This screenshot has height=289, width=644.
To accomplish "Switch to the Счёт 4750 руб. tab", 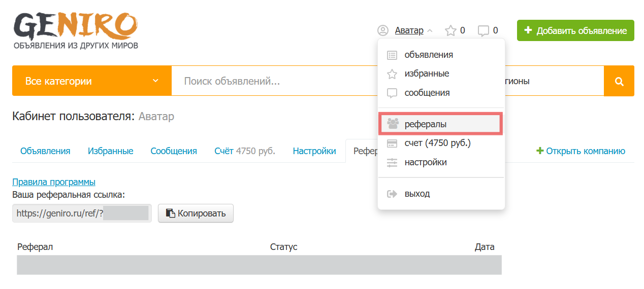I will pyautogui.click(x=245, y=151).
